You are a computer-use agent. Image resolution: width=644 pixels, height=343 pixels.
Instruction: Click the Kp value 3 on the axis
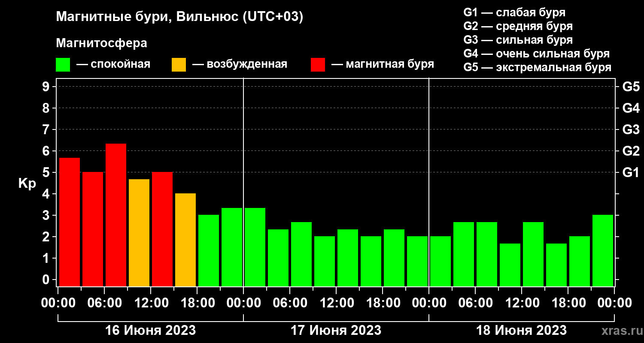[47, 215]
